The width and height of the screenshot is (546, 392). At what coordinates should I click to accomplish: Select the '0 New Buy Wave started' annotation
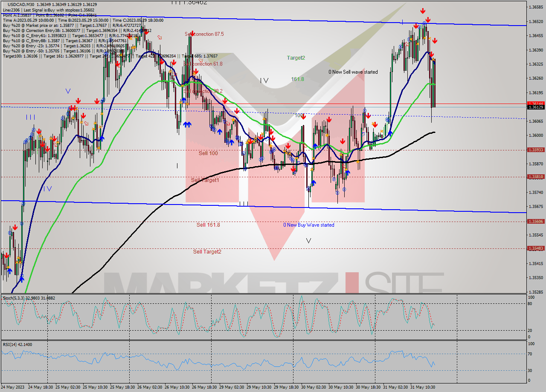309,225
